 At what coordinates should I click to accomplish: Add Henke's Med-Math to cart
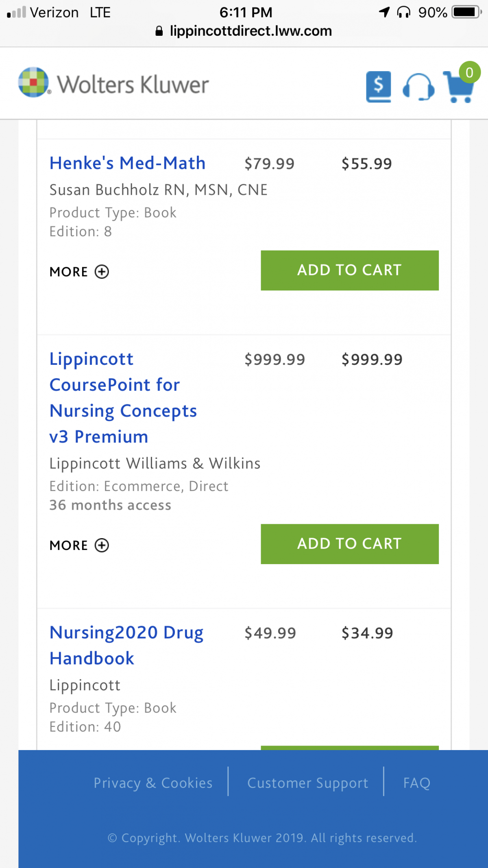(x=350, y=270)
